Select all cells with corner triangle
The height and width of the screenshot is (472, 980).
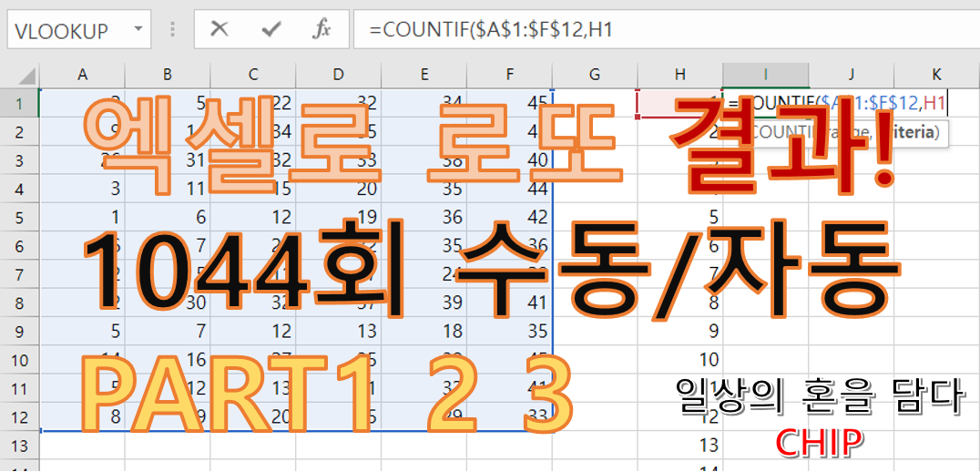(19, 75)
